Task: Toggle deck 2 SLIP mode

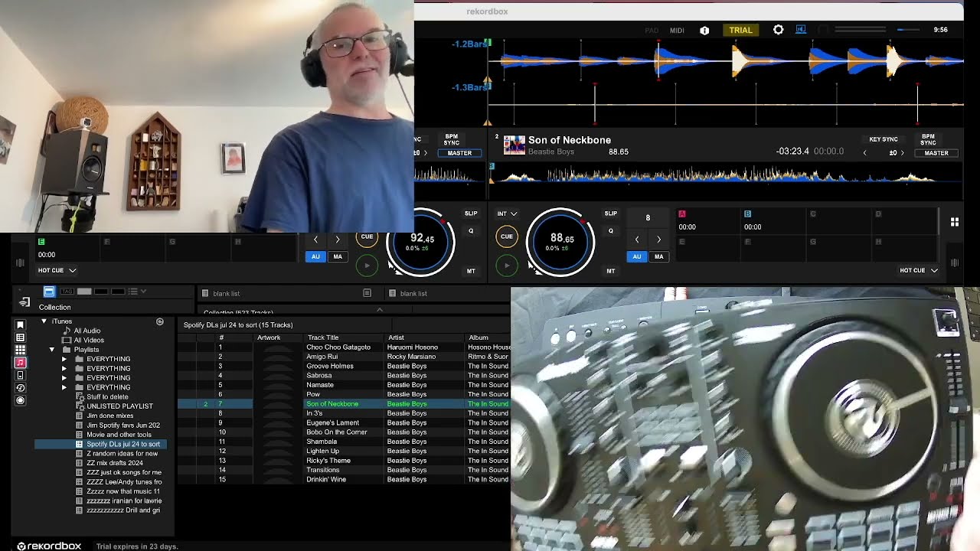Action: tap(611, 214)
